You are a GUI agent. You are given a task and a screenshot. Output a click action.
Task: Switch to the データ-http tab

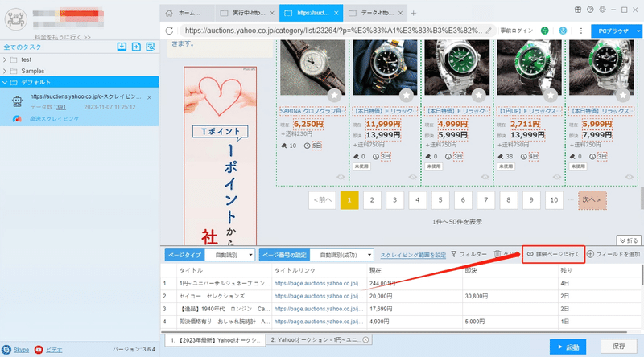click(x=375, y=13)
